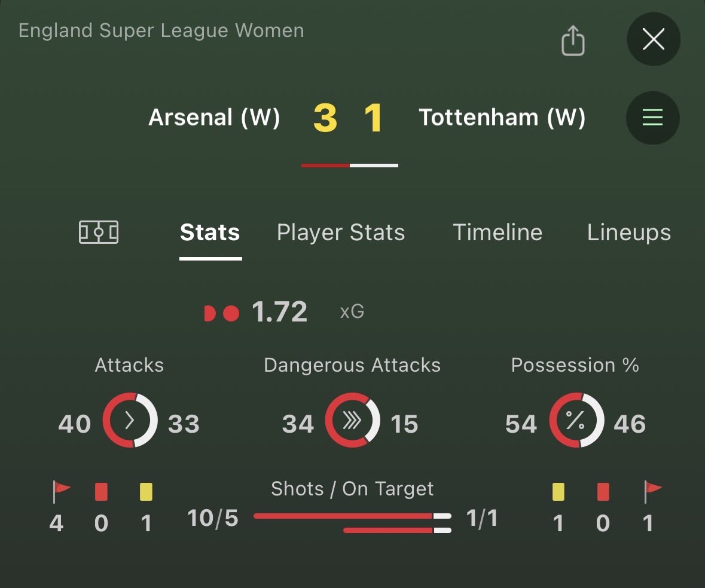Tap Arsenal's corner flag icon
This screenshot has height=588, width=705.
click(60, 491)
